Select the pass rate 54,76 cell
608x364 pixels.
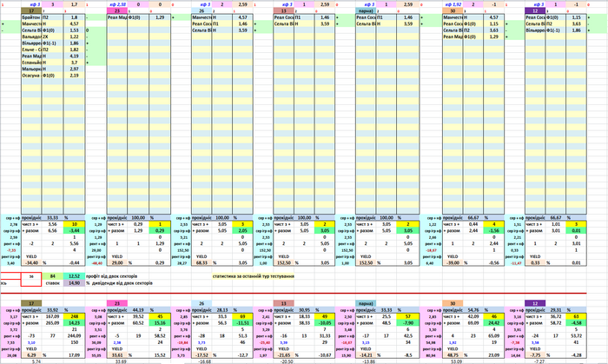coord(473,310)
